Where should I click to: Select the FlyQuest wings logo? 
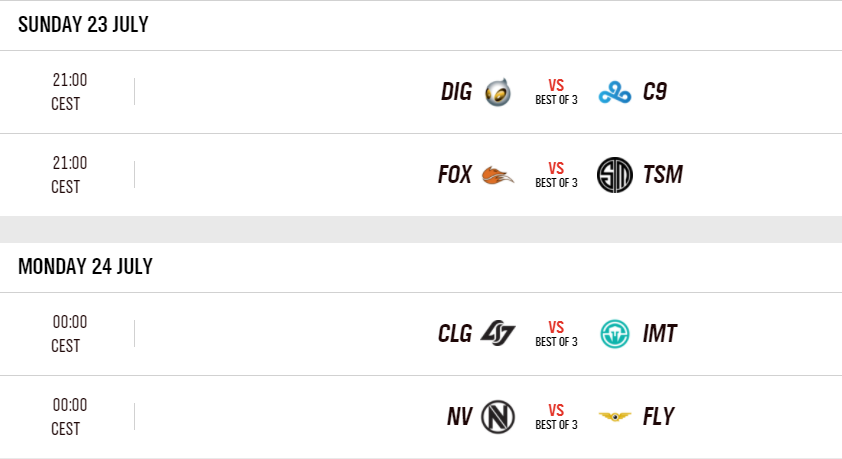point(614,416)
